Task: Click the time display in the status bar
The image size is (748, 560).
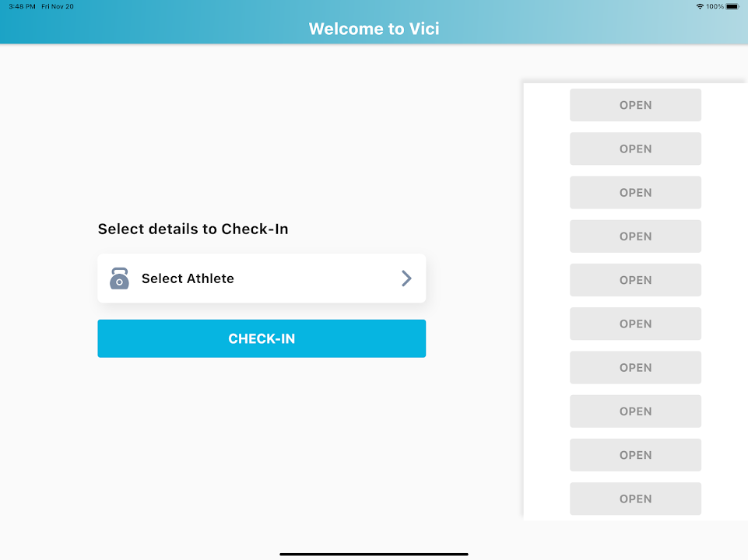Action: tap(23, 6)
